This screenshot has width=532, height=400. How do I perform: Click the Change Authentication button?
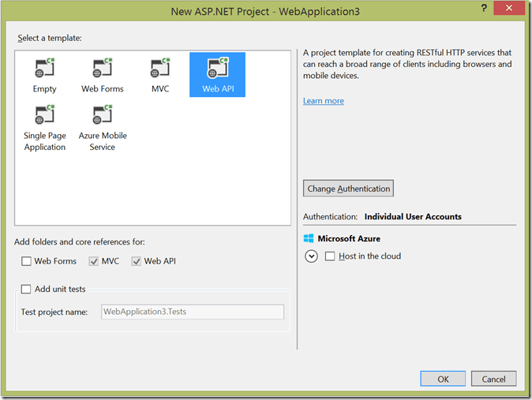(348, 189)
